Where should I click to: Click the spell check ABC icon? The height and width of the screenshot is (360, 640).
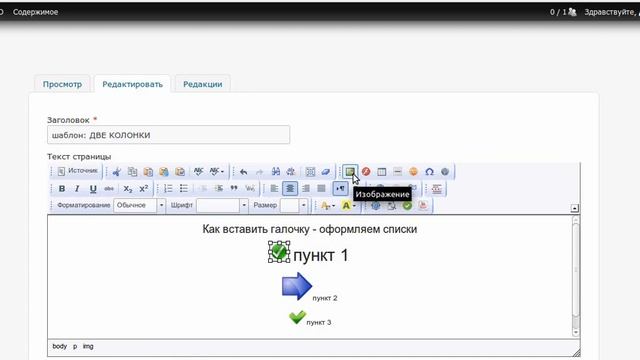click(x=198, y=171)
